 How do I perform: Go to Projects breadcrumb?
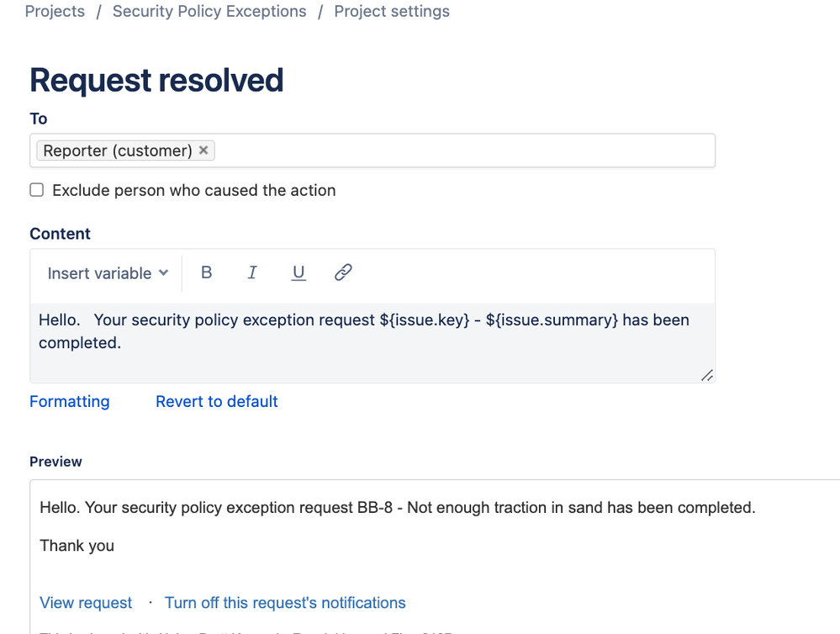tap(55, 12)
